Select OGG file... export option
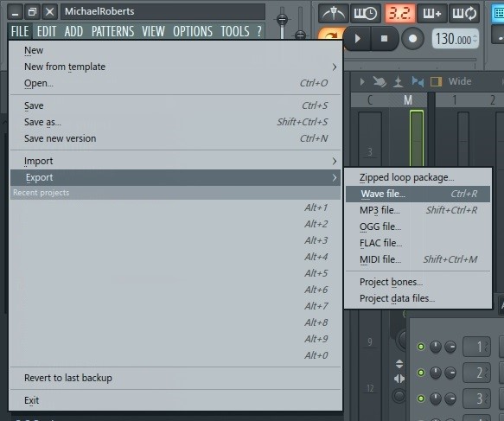Viewport: 504px width, 421px height. point(418,226)
